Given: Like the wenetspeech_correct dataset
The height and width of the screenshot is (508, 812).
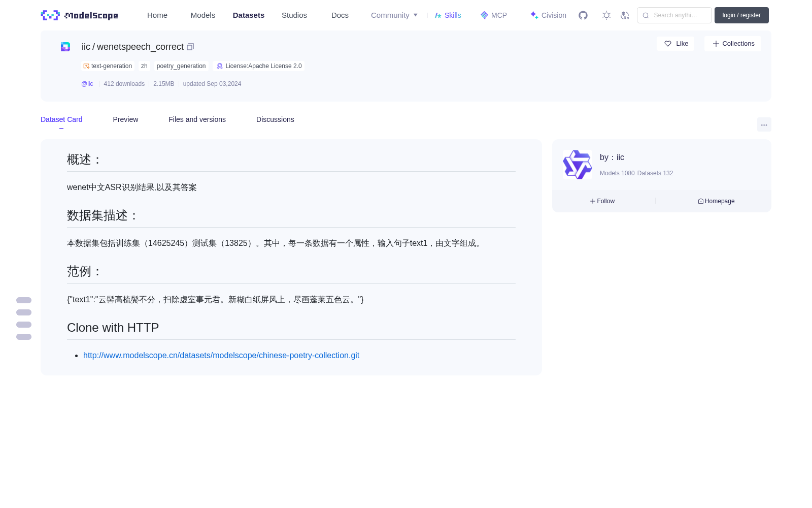Looking at the screenshot, I should 675,44.
